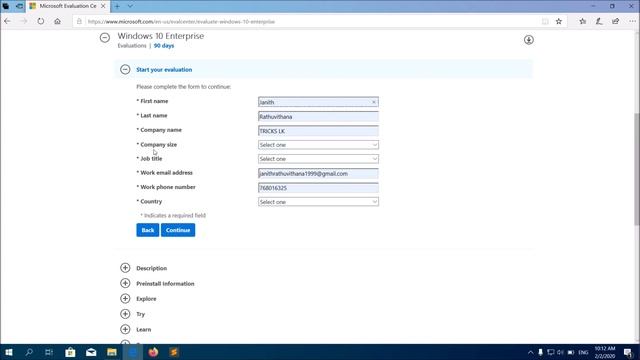Open the Job title dropdown
Image resolution: width=640 pixels, height=360 pixels.
point(318,159)
